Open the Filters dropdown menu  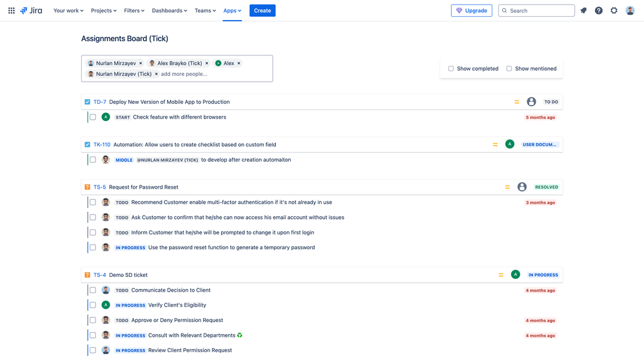(x=134, y=11)
